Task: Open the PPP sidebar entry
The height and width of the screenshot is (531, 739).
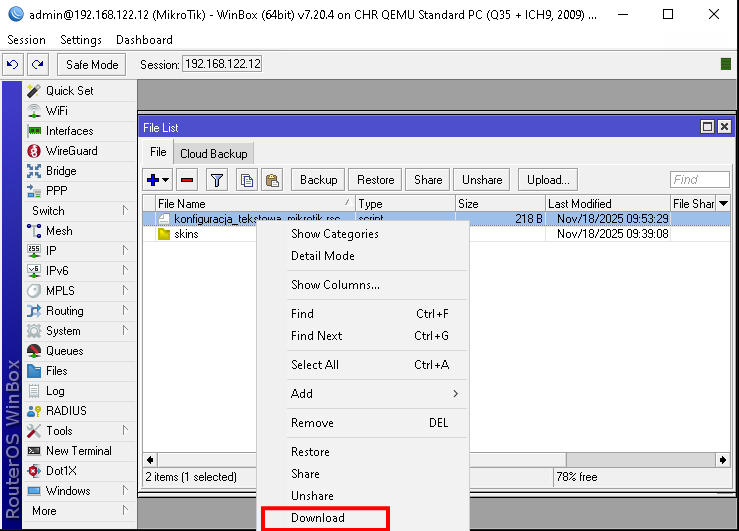Action: point(79,191)
